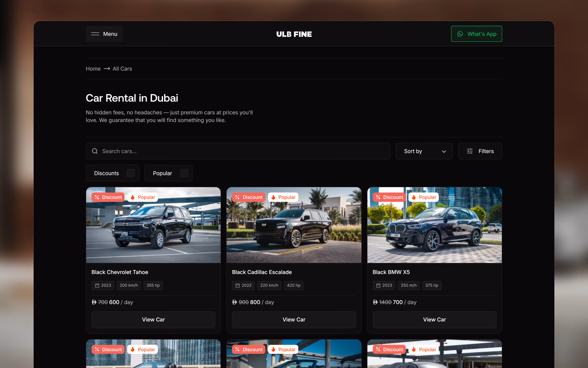Go to ULB FINE logo home

[x=294, y=34]
